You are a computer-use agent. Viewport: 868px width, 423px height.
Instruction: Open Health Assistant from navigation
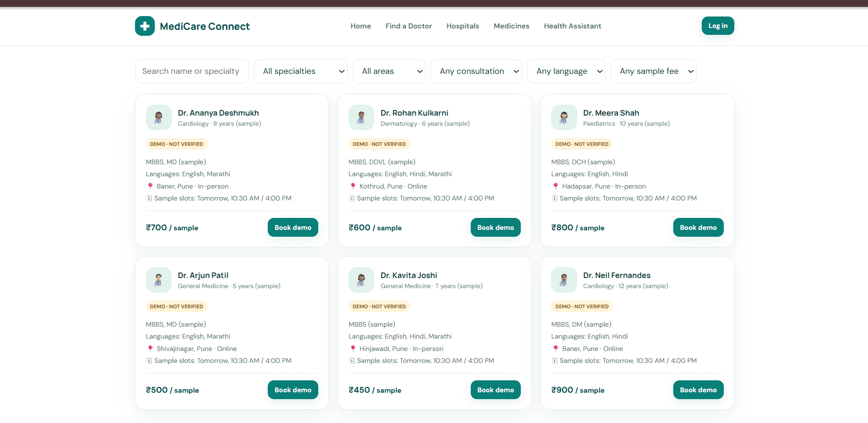coord(573,26)
